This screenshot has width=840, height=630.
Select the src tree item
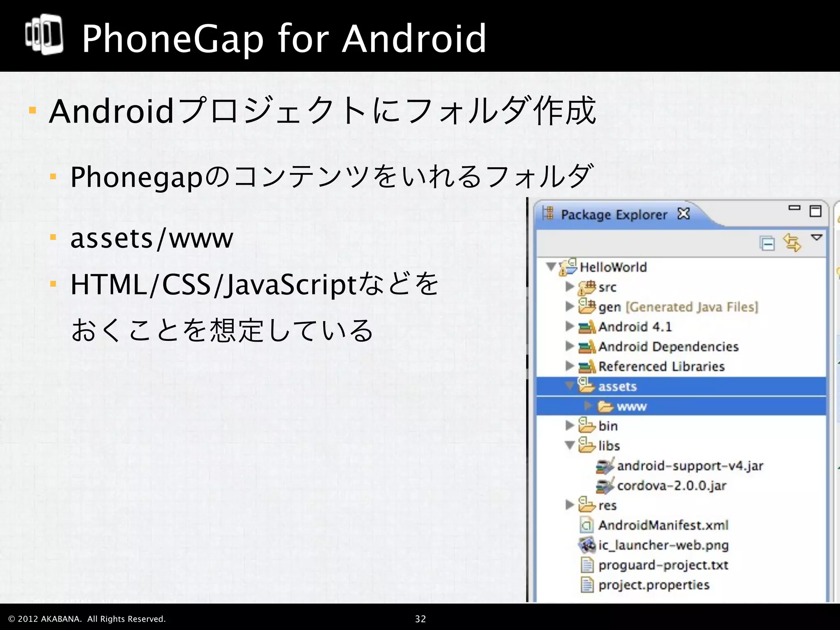607,287
